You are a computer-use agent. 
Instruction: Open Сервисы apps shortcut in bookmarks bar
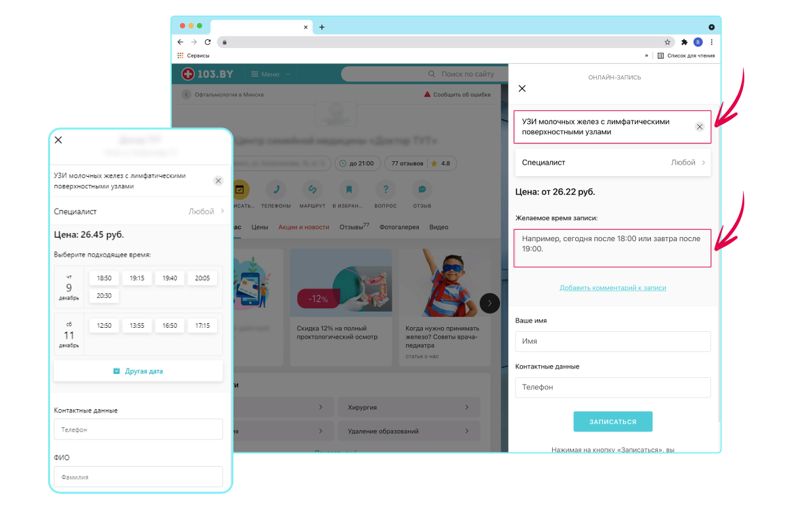pyautogui.click(x=194, y=56)
